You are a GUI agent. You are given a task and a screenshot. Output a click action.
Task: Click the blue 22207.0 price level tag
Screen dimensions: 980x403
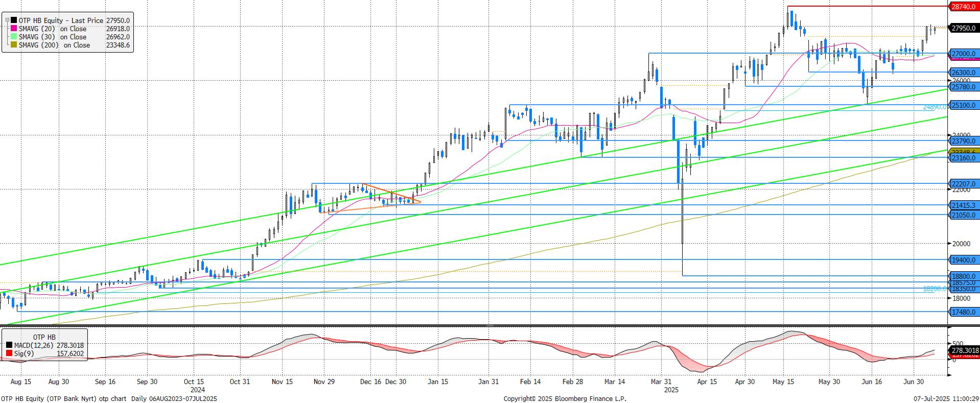(964, 184)
